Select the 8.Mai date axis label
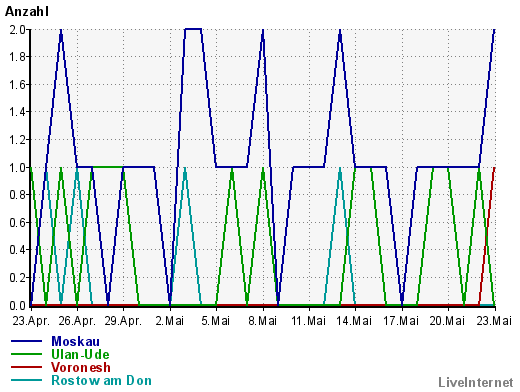The width and height of the screenshot is (520, 392). point(263,321)
